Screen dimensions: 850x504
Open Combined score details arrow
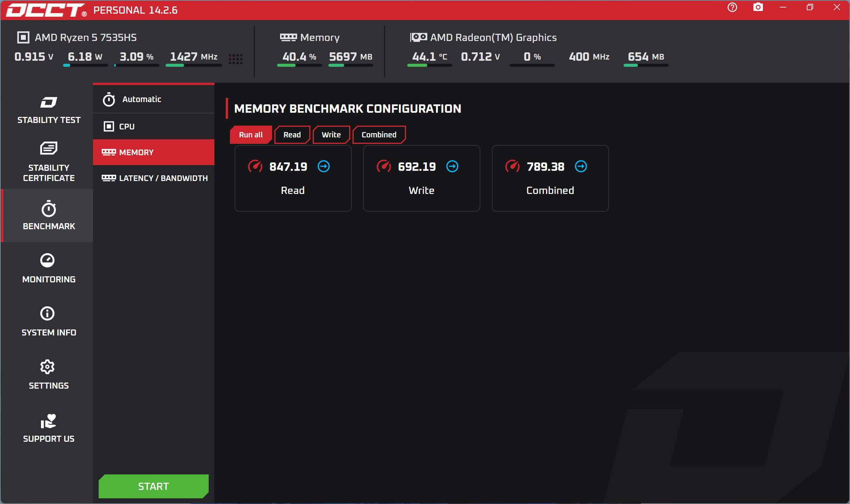(x=581, y=166)
